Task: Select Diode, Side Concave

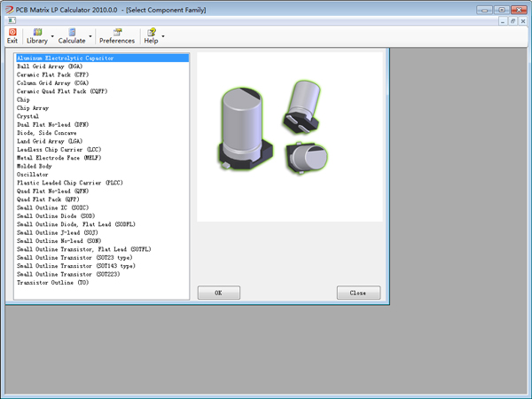Action: pos(102,133)
